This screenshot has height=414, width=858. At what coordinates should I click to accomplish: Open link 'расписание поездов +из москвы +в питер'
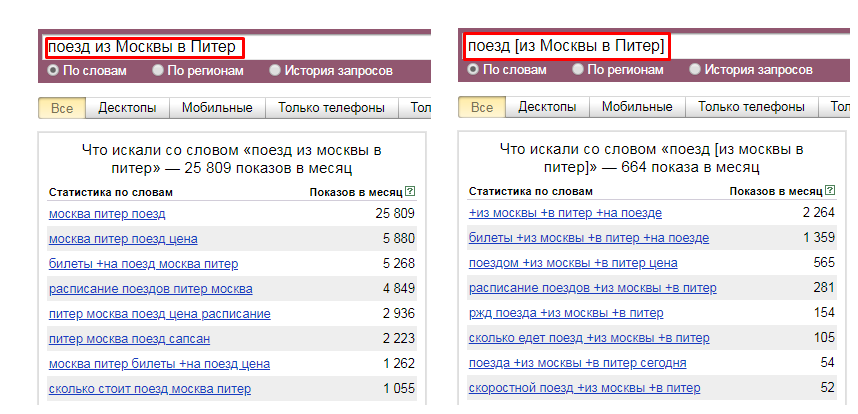tap(593, 288)
